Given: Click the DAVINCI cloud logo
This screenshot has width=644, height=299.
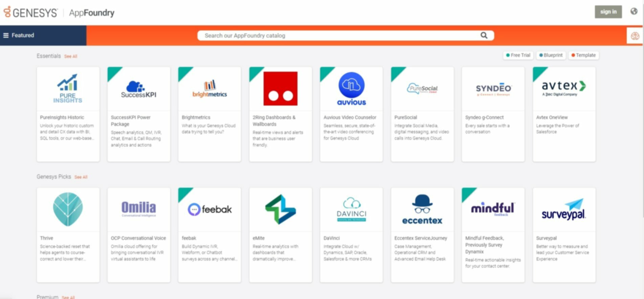Looking at the screenshot, I should 351,209.
